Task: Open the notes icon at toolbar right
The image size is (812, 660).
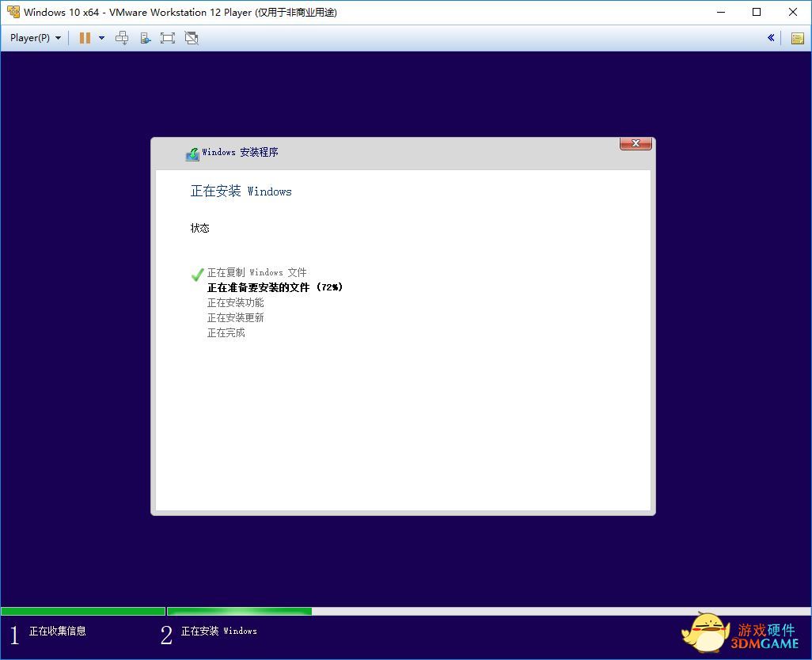Action: coord(798,38)
